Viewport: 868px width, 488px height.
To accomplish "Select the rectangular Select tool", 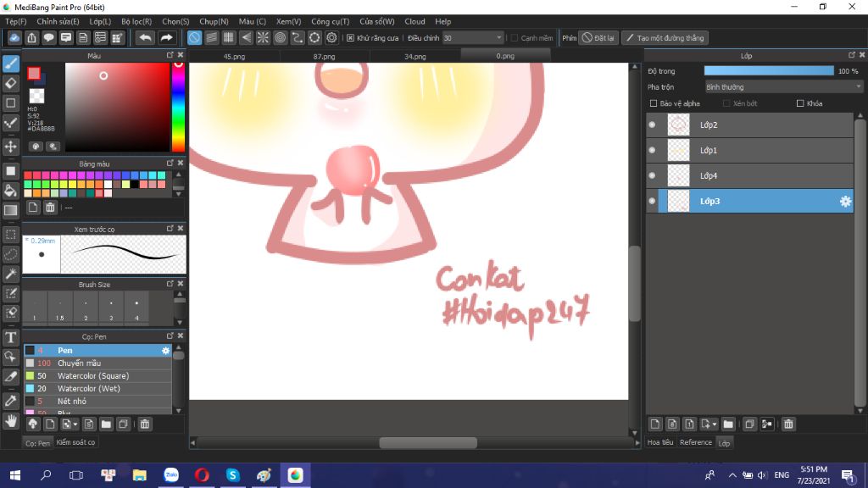I will [10, 235].
